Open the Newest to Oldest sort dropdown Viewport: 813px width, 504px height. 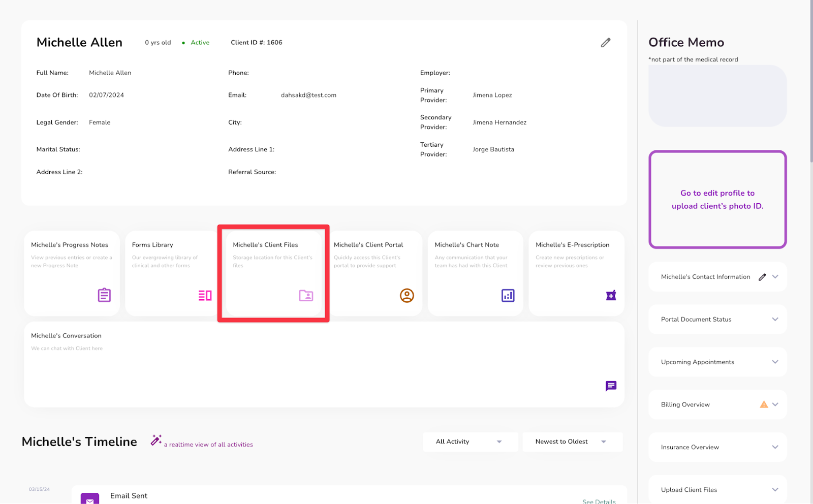(x=572, y=442)
